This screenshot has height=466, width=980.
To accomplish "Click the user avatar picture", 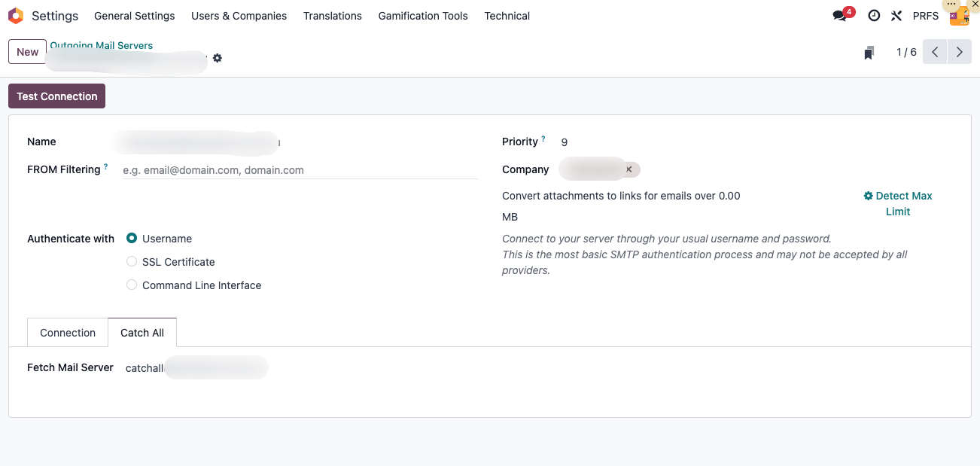I will point(958,17).
